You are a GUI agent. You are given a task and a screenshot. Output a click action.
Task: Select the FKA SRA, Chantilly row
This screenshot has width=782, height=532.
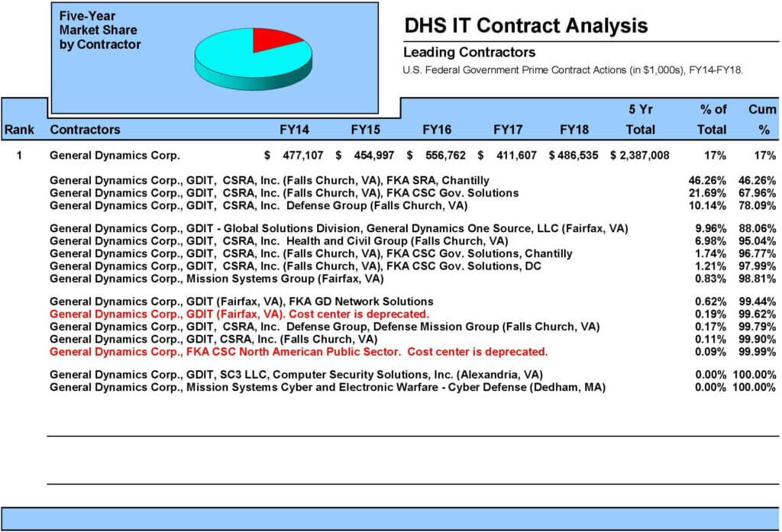(x=270, y=180)
